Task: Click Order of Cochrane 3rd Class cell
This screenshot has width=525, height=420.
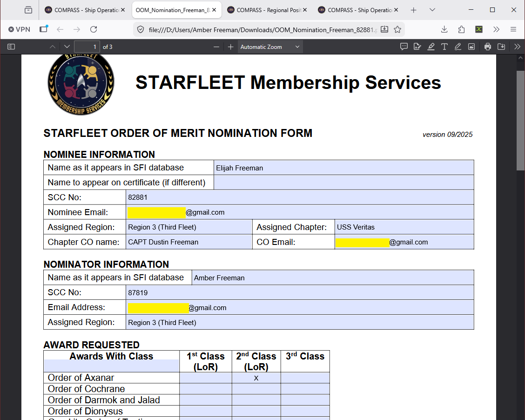Action: click(305, 389)
